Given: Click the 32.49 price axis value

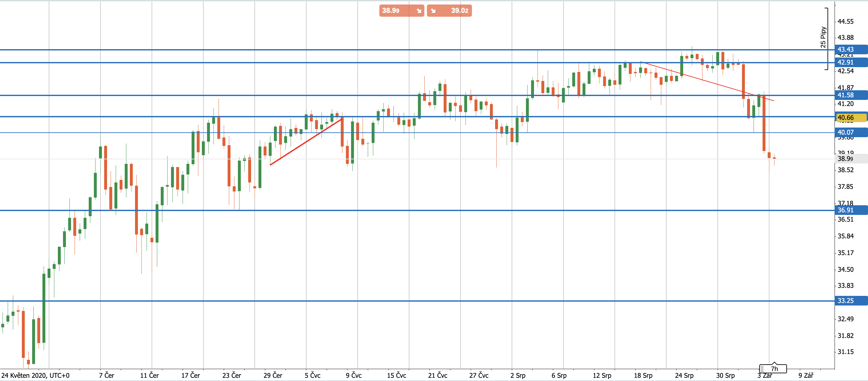Looking at the screenshot, I should 845,319.
